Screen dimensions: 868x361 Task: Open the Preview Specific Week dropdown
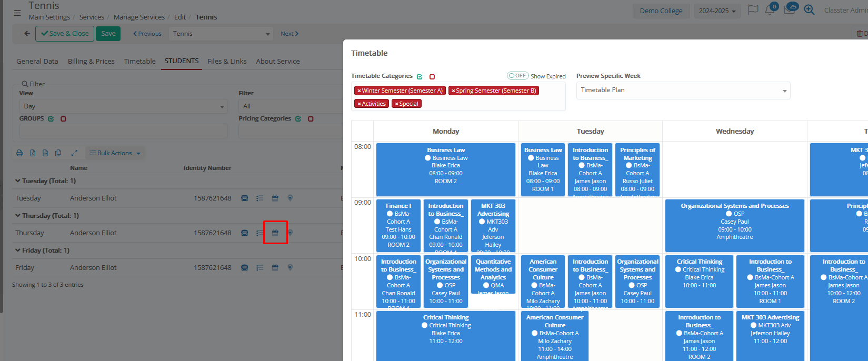683,91
